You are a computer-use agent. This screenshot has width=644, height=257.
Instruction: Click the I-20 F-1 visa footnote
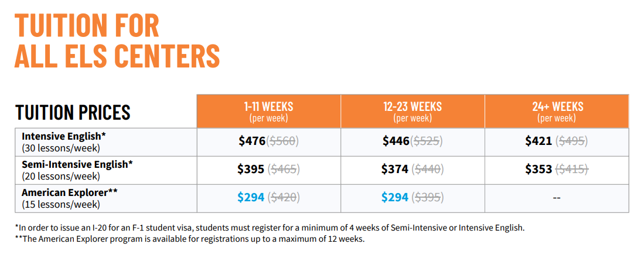click(x=270, y=228)
